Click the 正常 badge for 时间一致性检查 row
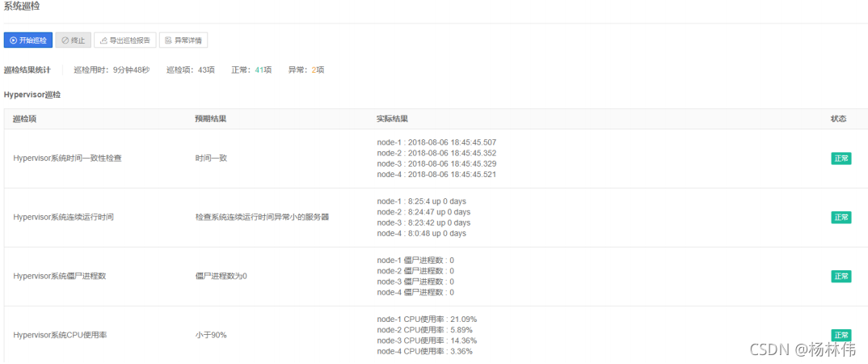Viewport: 868px width, 364px height. coord(841,159)
